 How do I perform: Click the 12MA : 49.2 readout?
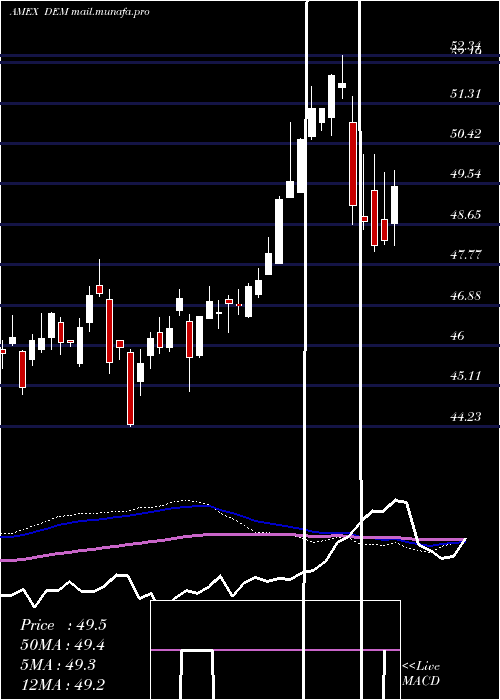[62, 684]
